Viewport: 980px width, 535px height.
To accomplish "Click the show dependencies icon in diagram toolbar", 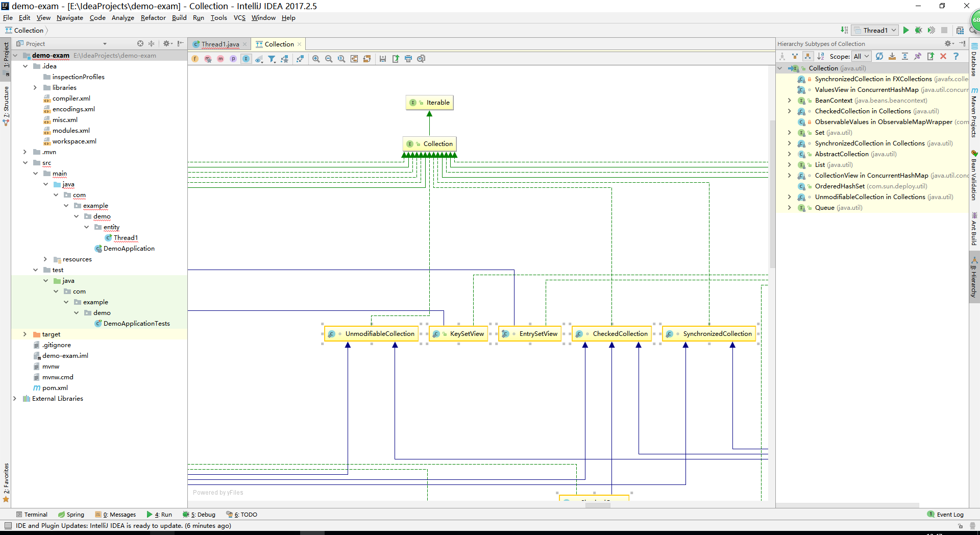I will 284,59.
